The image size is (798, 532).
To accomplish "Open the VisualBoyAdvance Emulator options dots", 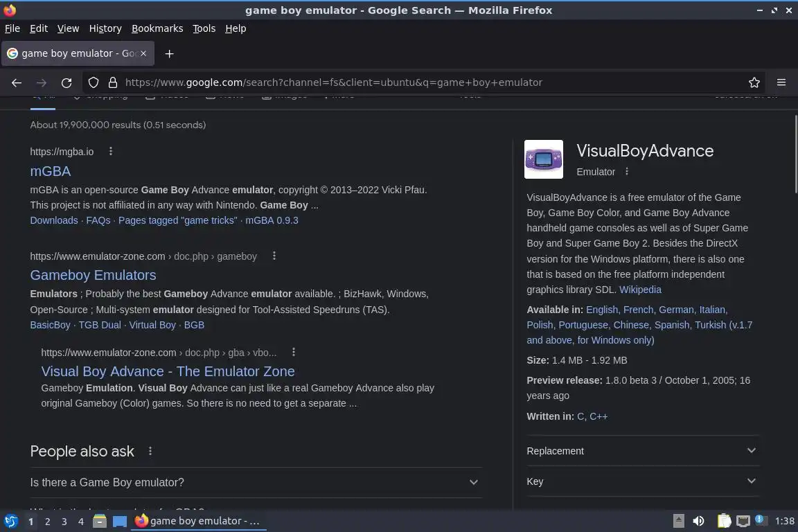I will tap(626, 172).
